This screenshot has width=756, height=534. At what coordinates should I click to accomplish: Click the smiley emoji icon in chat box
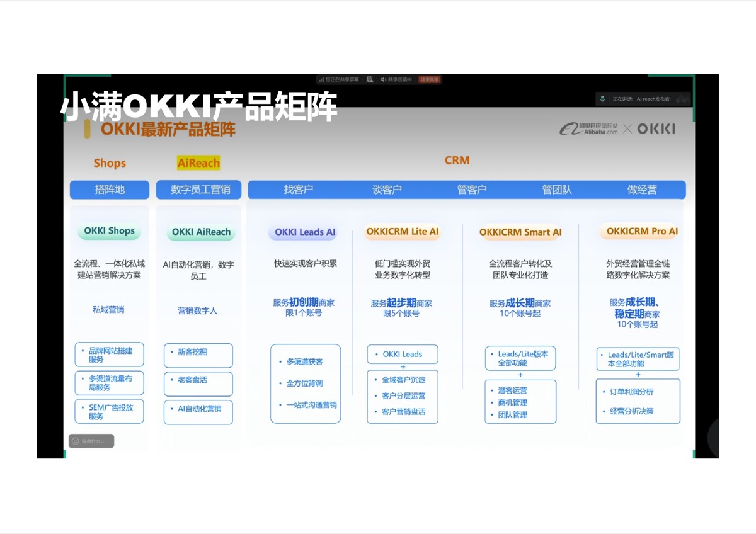tap(76, 441)
